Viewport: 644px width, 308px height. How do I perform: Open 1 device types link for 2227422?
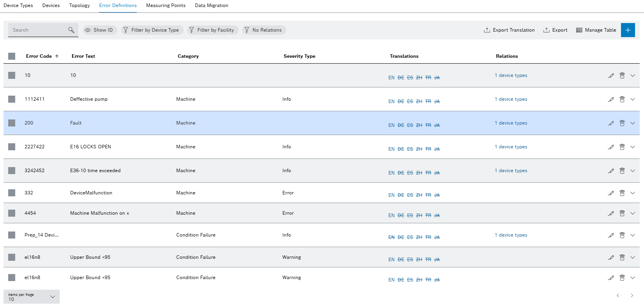click(x=511, y=147)
